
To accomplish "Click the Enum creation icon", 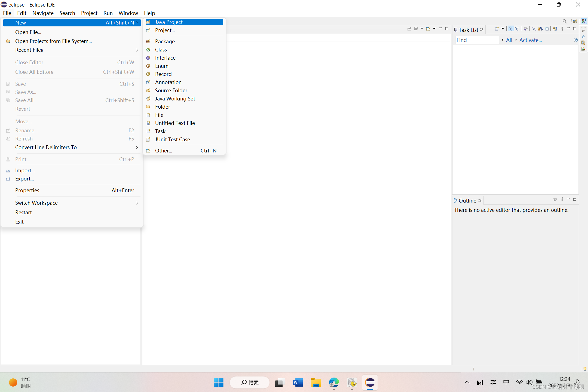I will 148,66.
